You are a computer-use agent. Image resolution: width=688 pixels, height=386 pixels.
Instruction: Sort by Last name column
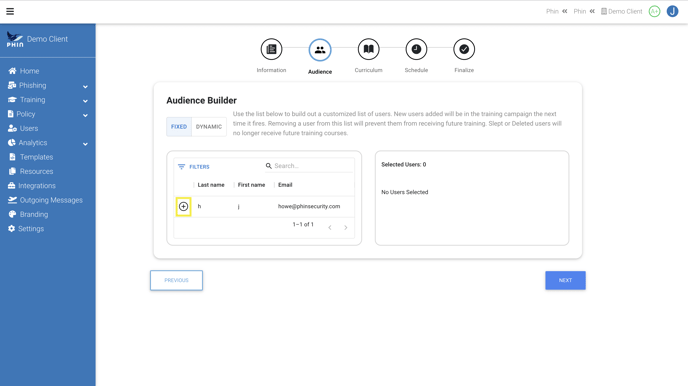click(211, 185)
